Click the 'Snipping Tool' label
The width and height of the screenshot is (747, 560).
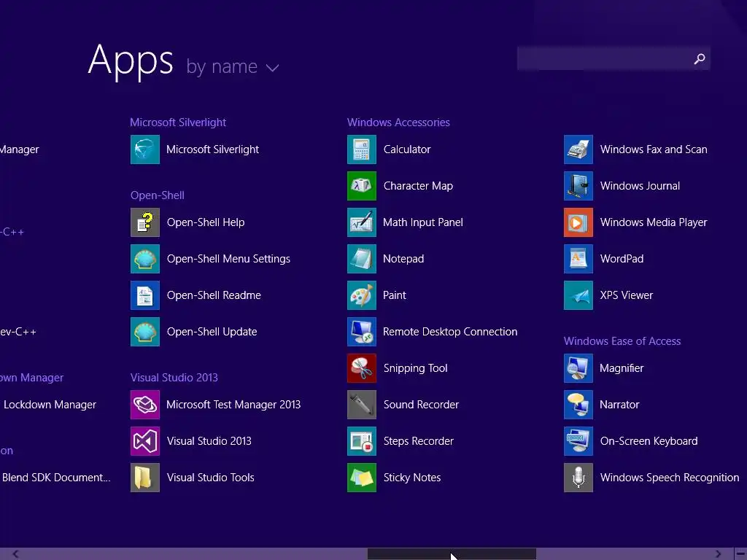415,368
